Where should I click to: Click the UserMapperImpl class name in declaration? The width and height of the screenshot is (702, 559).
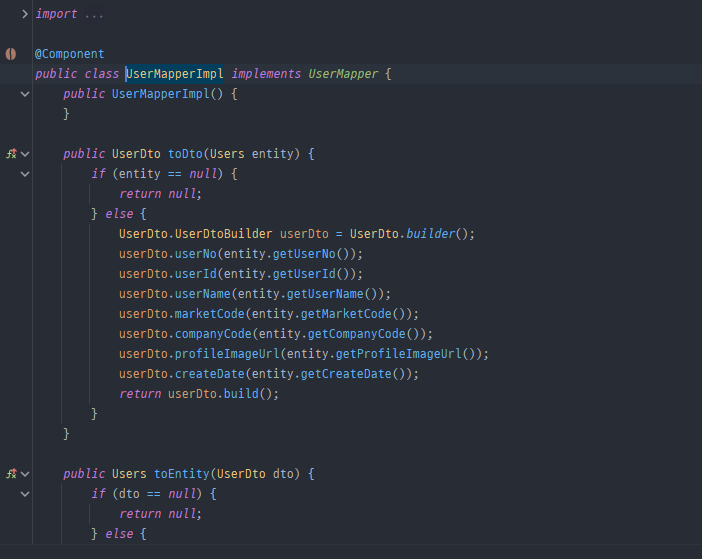pos(175,74)
